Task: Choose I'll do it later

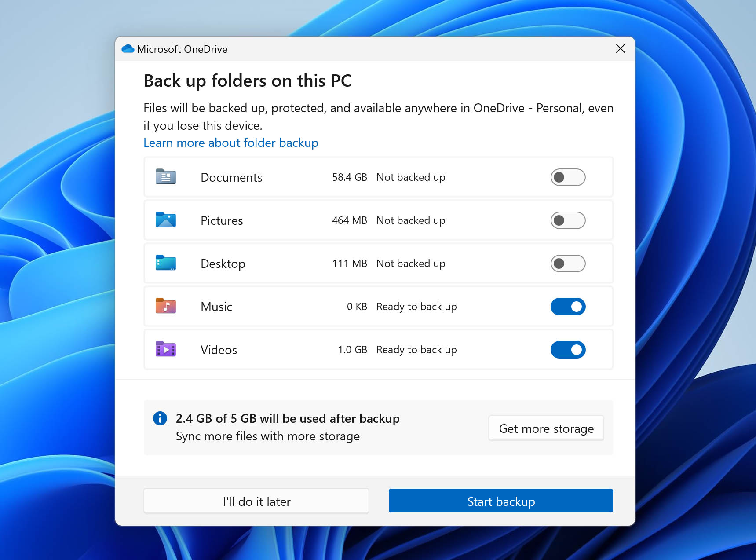Action: point(256,501)
